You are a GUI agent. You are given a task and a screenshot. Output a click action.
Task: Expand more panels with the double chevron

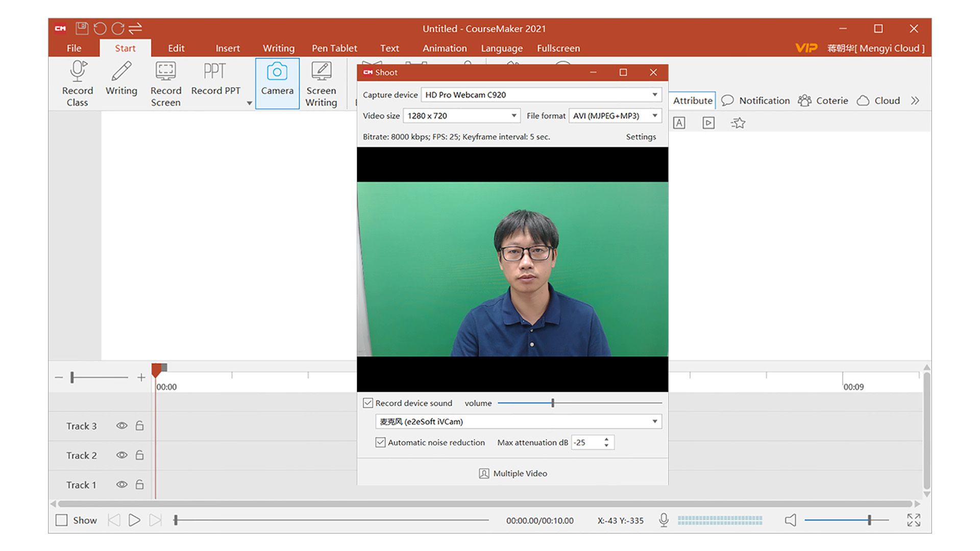coord(915,101)
